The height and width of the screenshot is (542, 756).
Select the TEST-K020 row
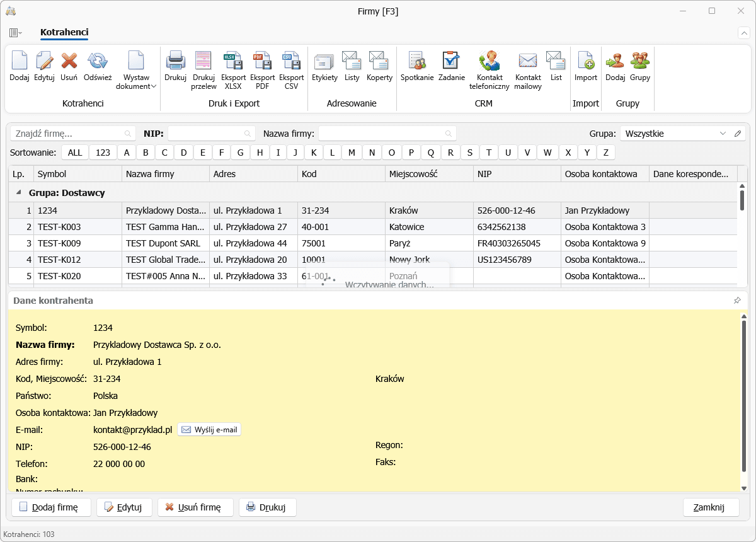tap(373, 276)
